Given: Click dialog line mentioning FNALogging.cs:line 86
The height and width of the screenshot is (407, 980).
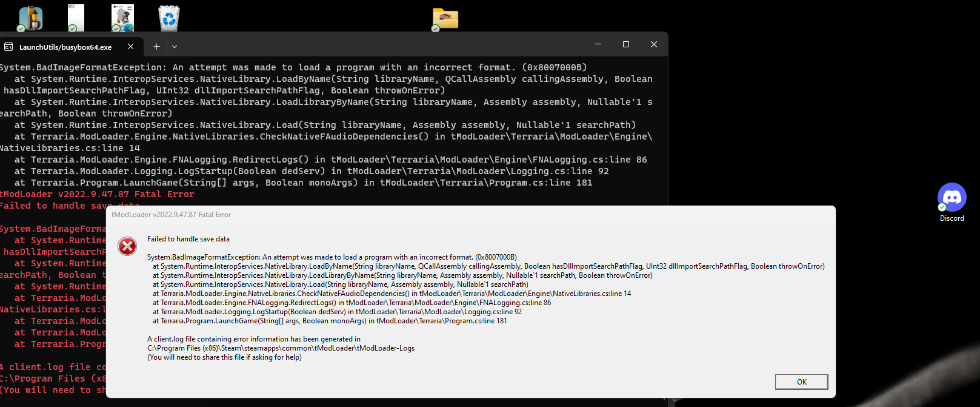Looking at the screenshot, I should [x=352, y=303].
